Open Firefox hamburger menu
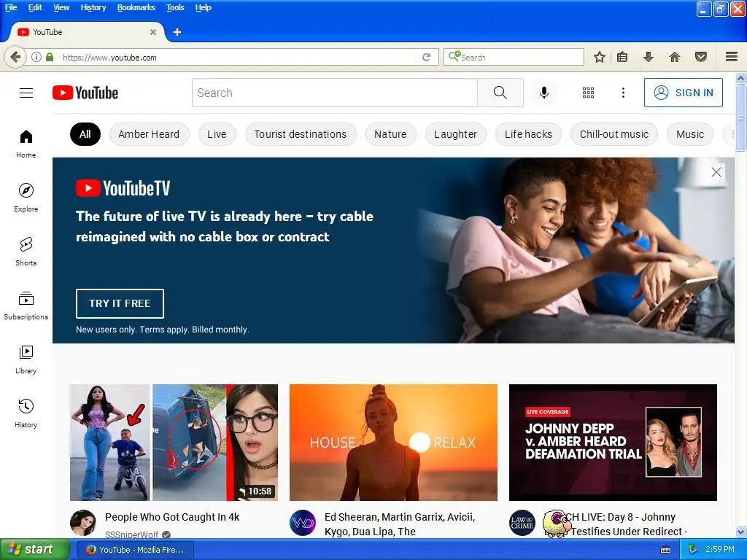 732,57
